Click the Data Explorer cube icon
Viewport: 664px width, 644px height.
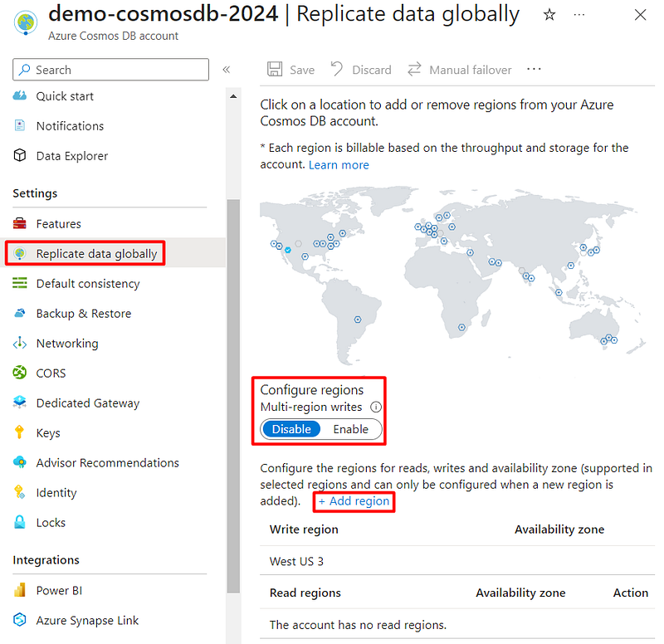click(19, 155)
